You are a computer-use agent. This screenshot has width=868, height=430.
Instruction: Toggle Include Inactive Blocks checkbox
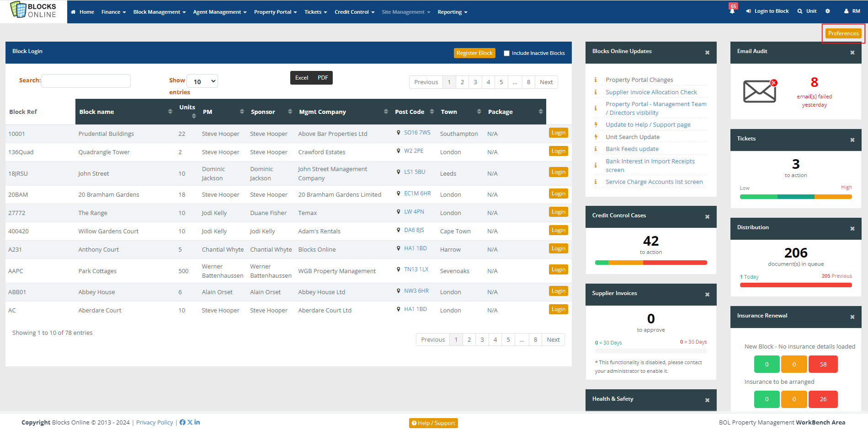(506, 53)
